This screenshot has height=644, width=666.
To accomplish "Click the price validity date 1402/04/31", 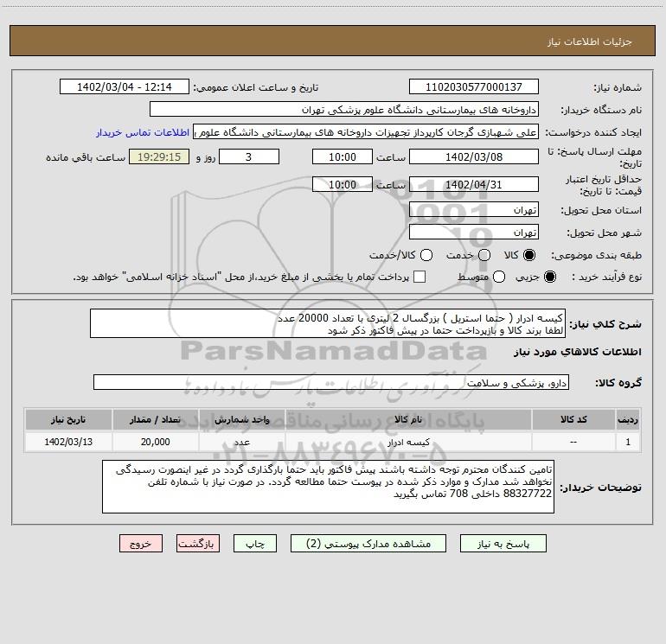I will (474, 184).
